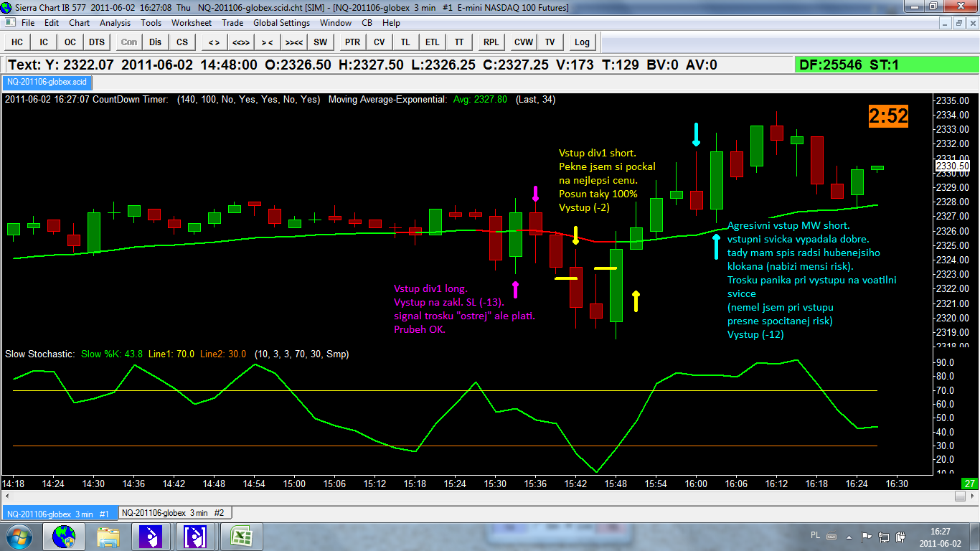Click the 'CountDown Timer:' study label

pos(131,100)
